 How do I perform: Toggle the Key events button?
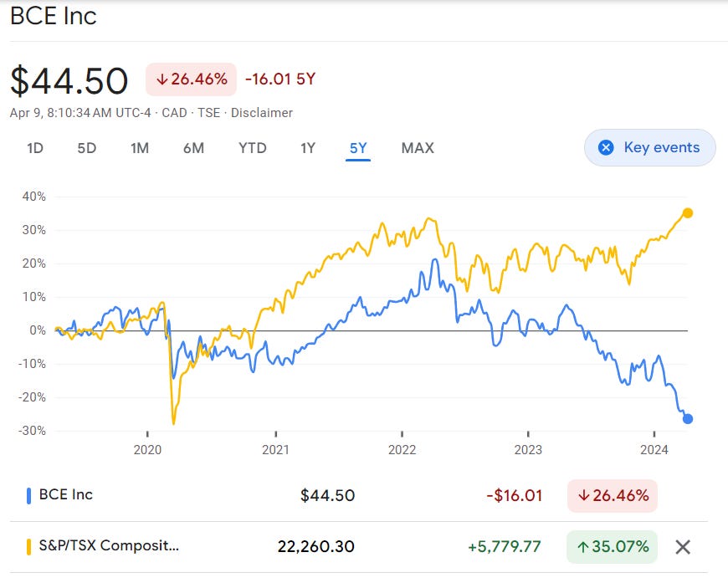pyautogui.click(x=649, y=147)
